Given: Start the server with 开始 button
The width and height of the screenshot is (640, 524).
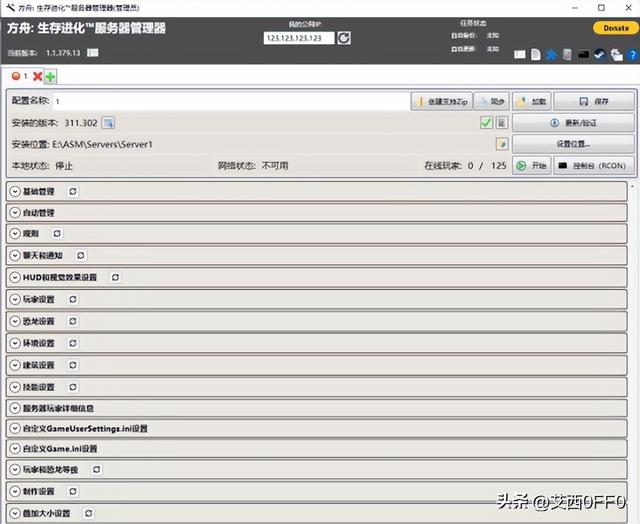Looking at the screenshot, I should click(532, 166).
